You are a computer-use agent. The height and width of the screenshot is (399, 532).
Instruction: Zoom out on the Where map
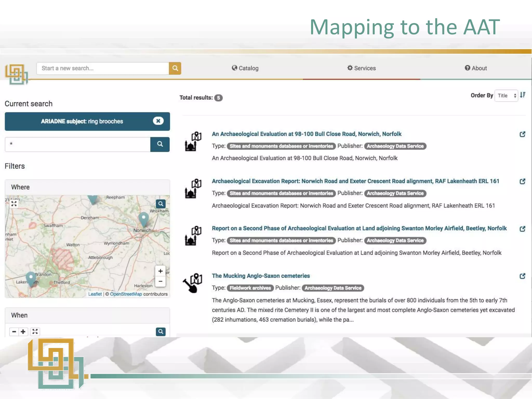tap(160, 281)
